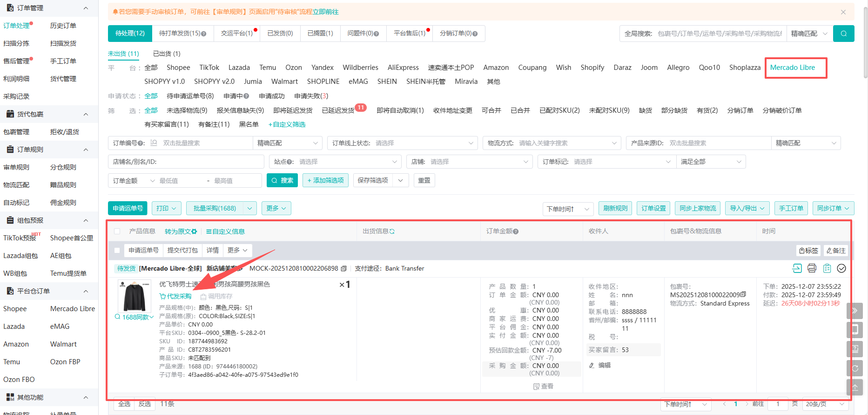Open the 订单金额 type dropdown
This screenshot has height=415, width=868.
pyautogui.click(x=134, y=181)
